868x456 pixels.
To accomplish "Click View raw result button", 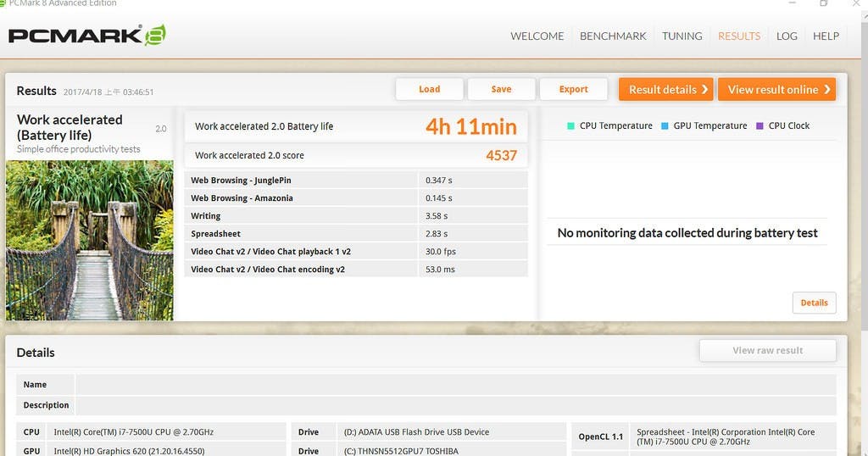I will tap(768, 350).
